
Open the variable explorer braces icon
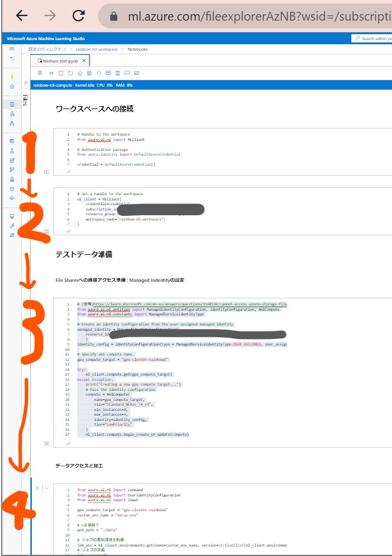point(98,73)
